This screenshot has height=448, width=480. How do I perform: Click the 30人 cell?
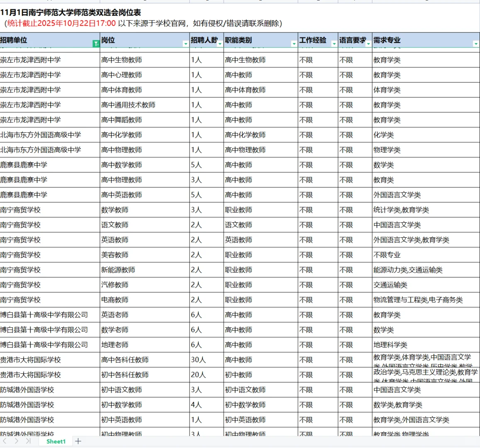pyautogui.click(x=207, y=360)
